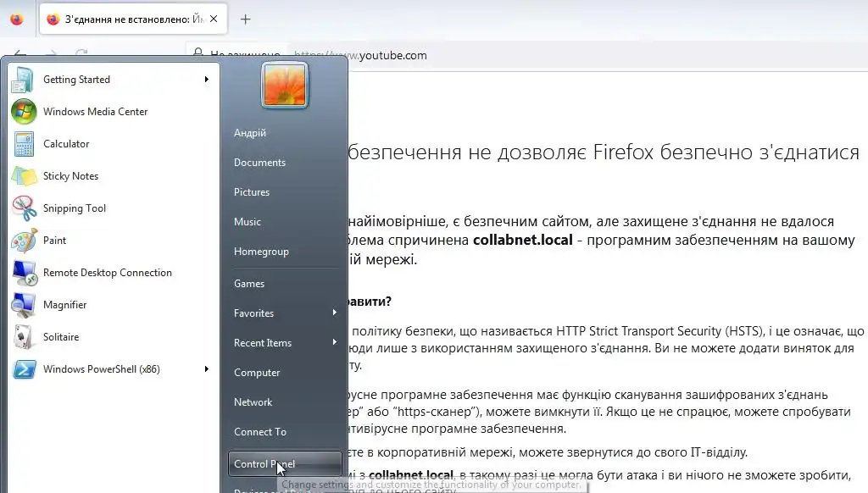Click the user account flower picture
This screenshot has height=493, width=868.
[285, 86]
